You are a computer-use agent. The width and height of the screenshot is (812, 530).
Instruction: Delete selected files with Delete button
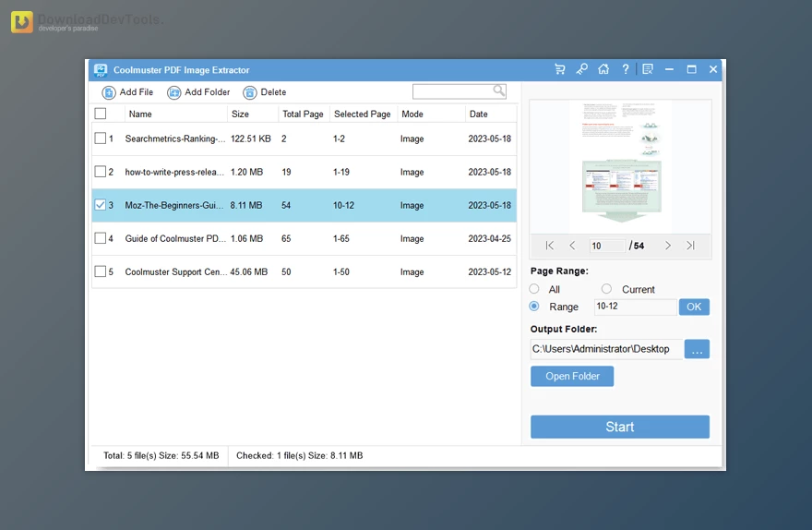(x=265, y=92)
